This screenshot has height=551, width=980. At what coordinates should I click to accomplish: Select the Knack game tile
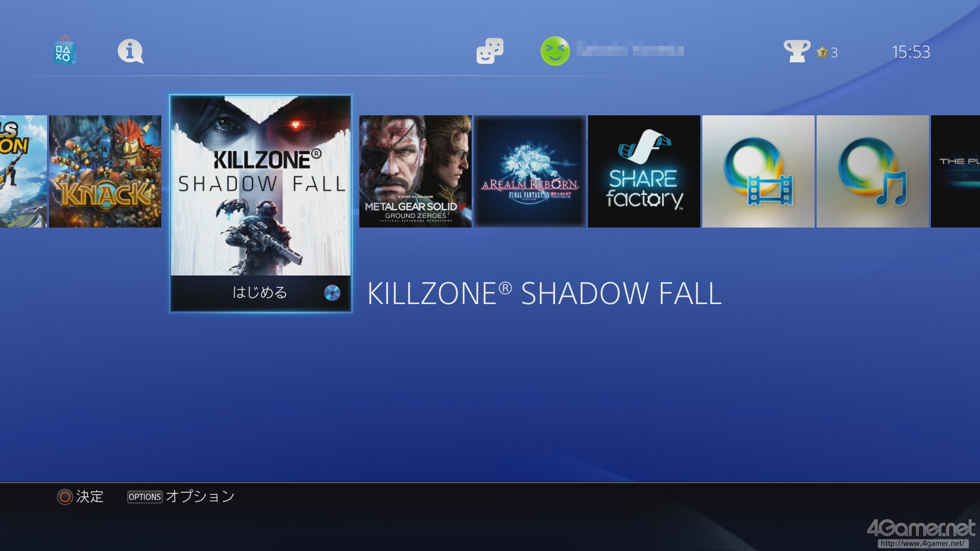pyautogui.click(x=105, y=171)
